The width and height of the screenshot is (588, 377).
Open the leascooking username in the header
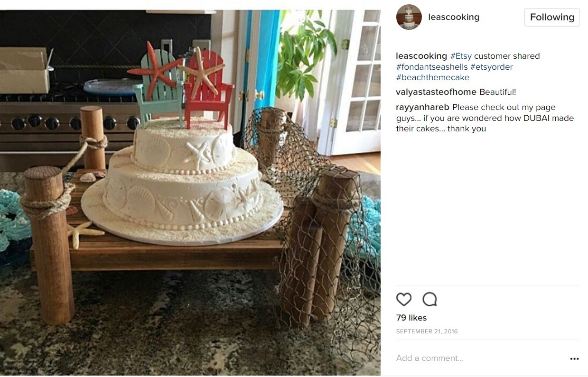454,17
